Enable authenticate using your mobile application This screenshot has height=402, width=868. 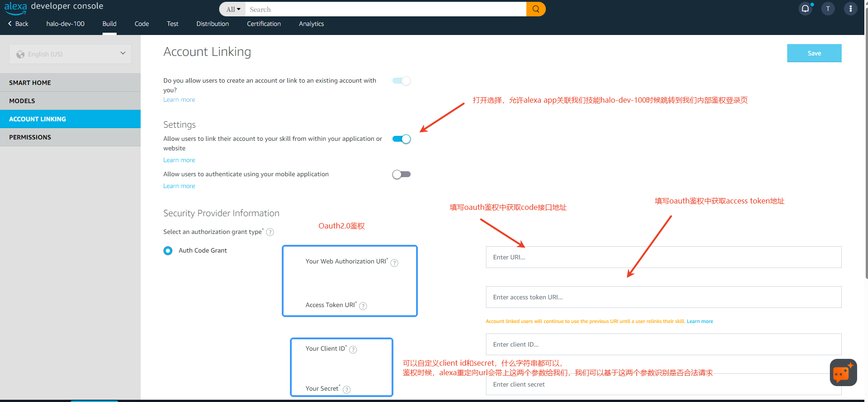402,174
